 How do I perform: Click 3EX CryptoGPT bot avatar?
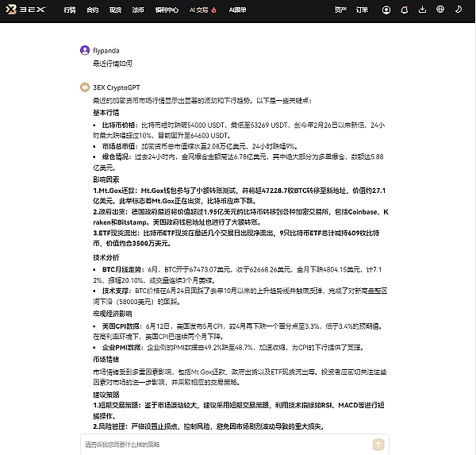click(85, 87)
